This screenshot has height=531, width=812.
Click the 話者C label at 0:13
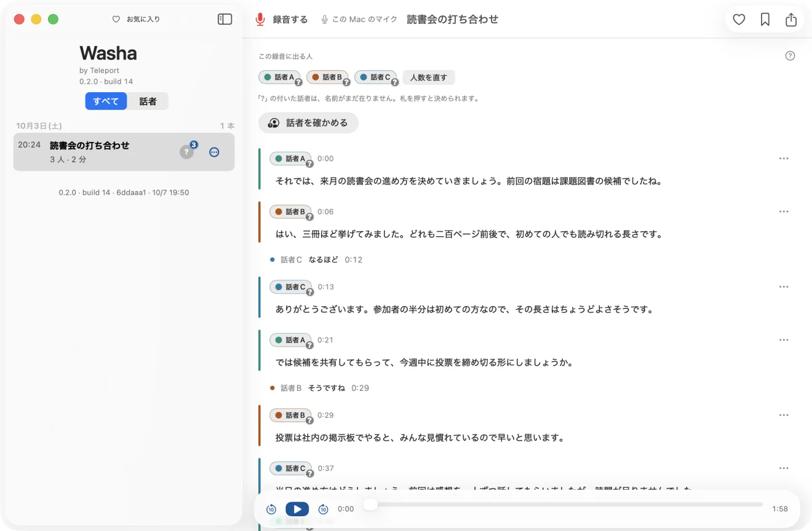[x=291, y=287]
